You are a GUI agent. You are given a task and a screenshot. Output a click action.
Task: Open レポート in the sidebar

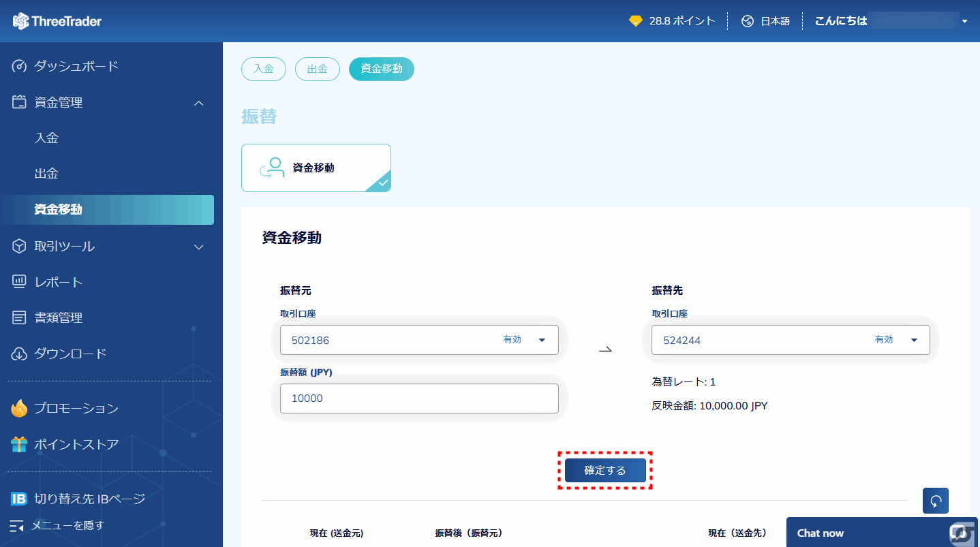(x=59, y=282)
